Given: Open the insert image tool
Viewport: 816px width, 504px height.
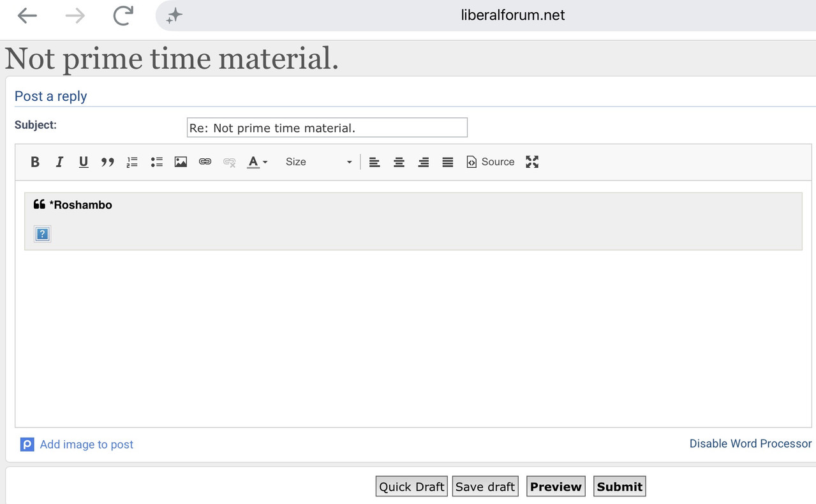Looking at the screenshot, I should 181,162.
